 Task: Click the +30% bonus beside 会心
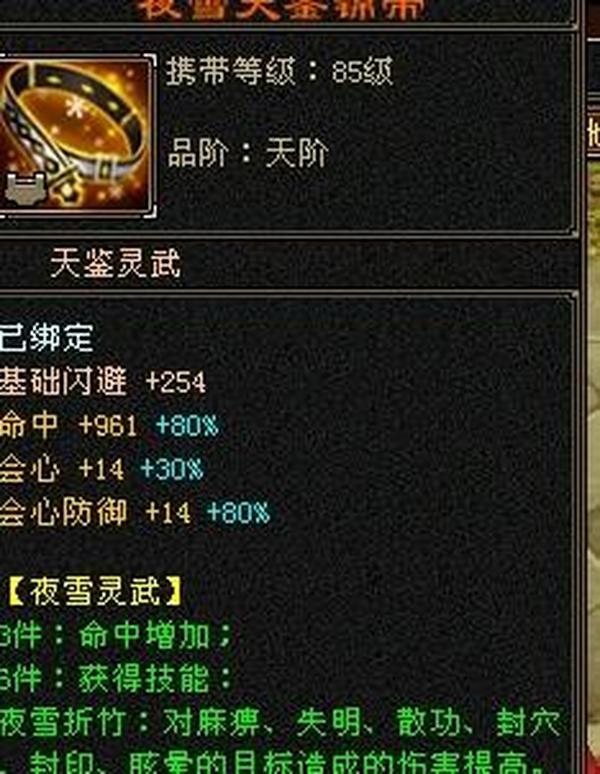coord(172,468)
